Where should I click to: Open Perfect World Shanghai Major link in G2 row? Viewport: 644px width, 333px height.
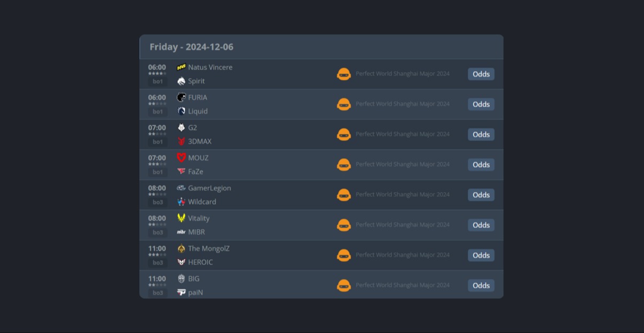[x=403, y=134]
